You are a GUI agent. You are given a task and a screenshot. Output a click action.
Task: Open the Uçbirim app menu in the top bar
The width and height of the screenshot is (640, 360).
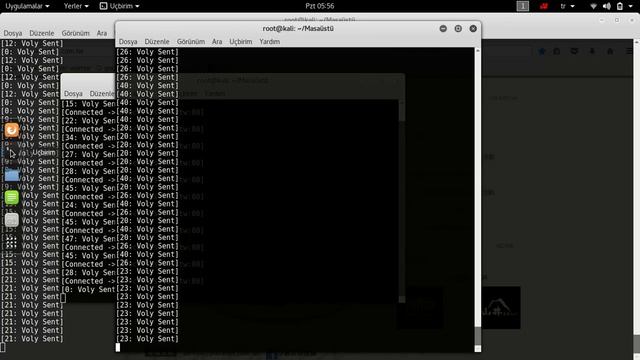point(120,6)
